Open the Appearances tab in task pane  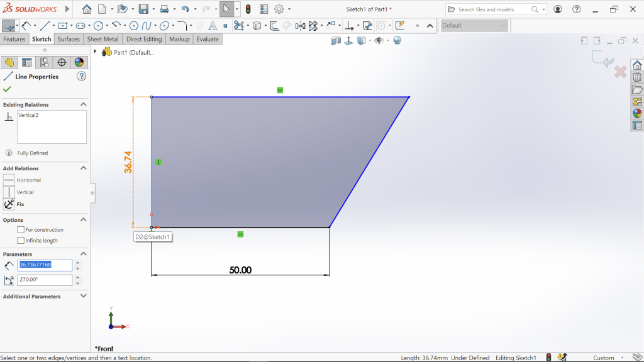pyautogui.click(x=637, y=113)
